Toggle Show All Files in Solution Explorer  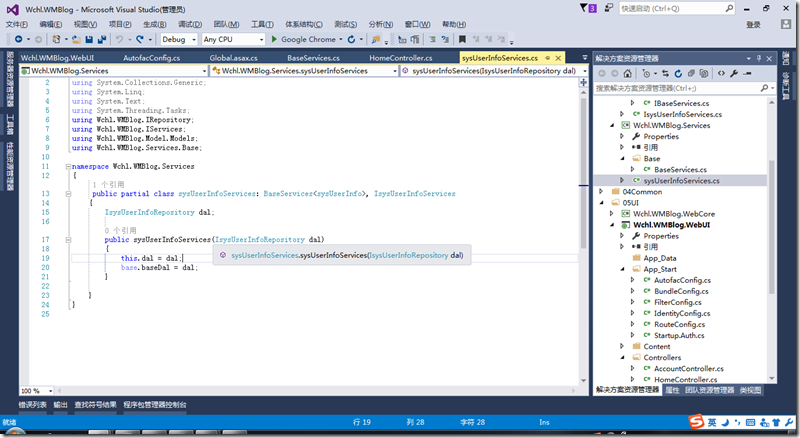704,74
